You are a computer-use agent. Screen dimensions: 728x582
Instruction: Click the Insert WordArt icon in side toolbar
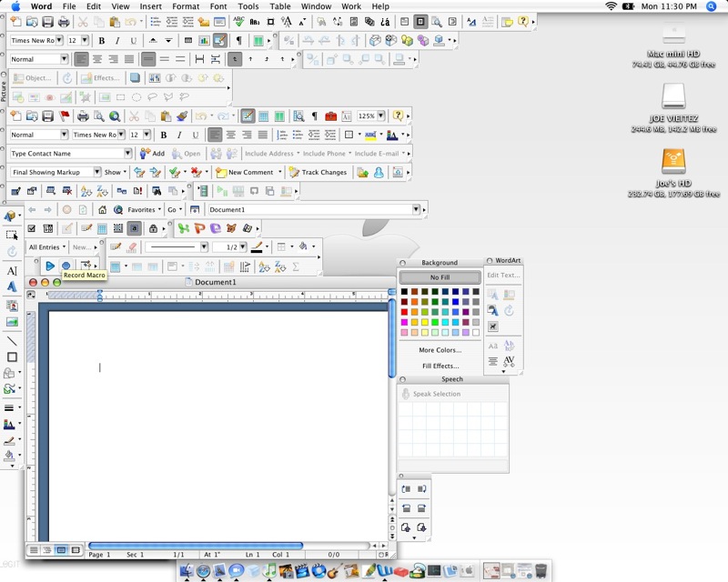pyautogui.click(x=12, y=286)
